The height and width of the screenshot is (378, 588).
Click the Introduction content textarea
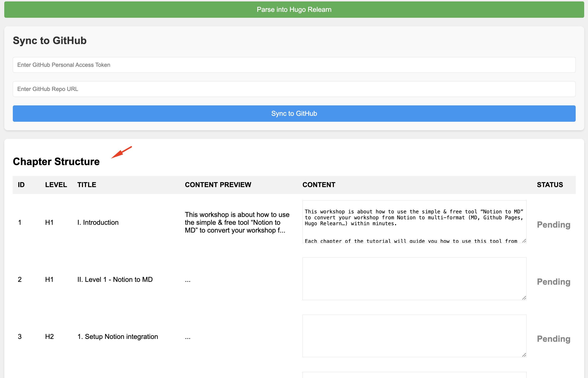[414, 221]
